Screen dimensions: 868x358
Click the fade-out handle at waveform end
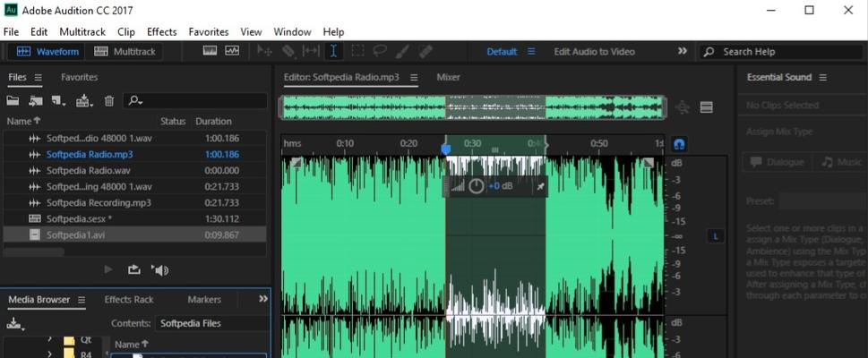(x=649, y=162)
